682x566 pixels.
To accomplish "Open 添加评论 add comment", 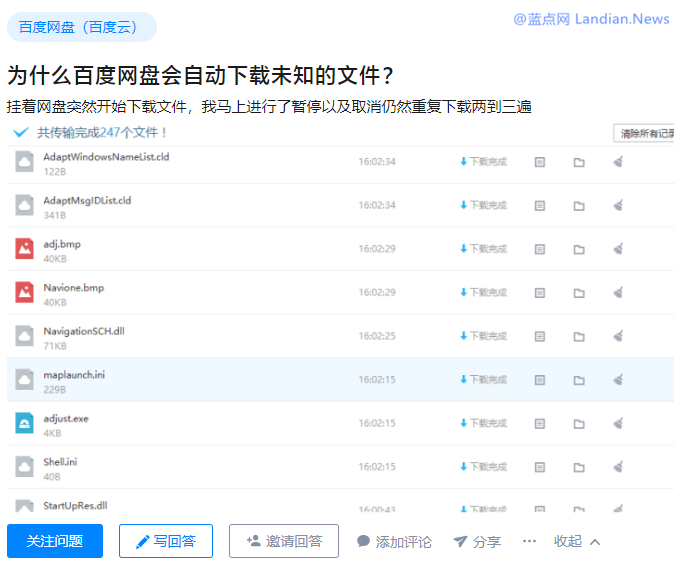I will [x=394, y=541].
